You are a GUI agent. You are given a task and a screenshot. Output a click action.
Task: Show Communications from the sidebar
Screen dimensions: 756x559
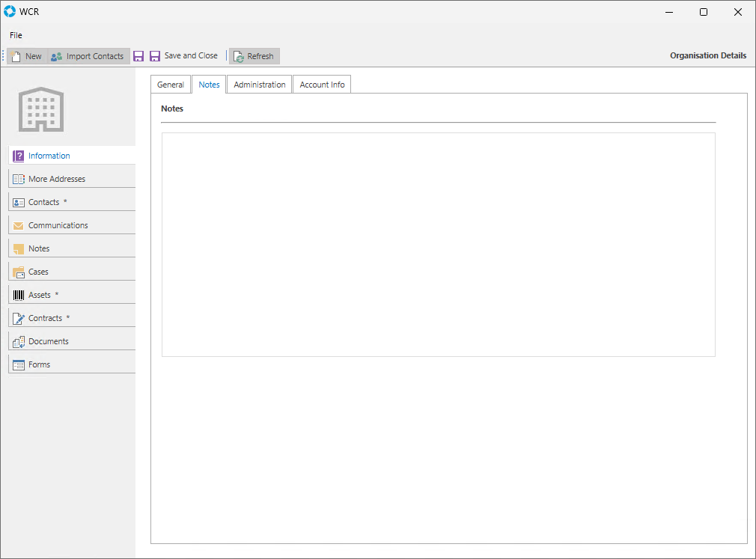tap(58, 225)
